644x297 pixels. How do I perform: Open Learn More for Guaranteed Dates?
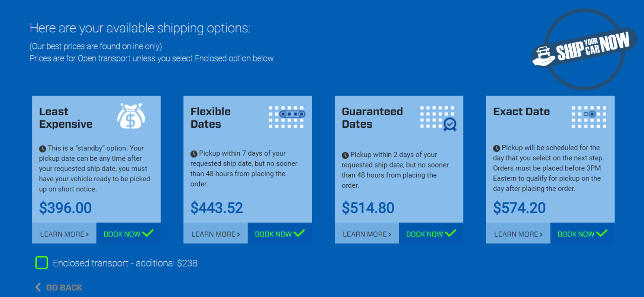pos(367,233)
